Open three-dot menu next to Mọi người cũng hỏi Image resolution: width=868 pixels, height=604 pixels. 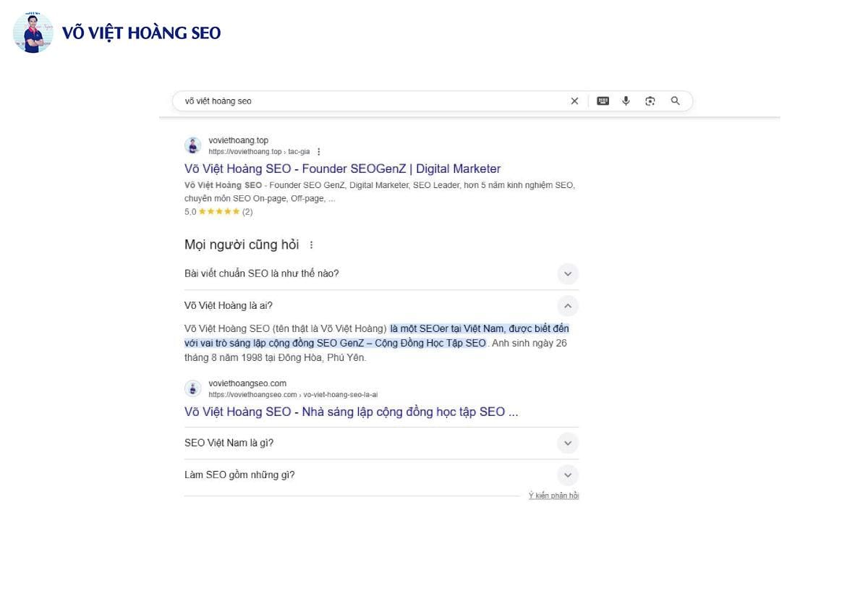pyautogui.click(x=312, y=245)
